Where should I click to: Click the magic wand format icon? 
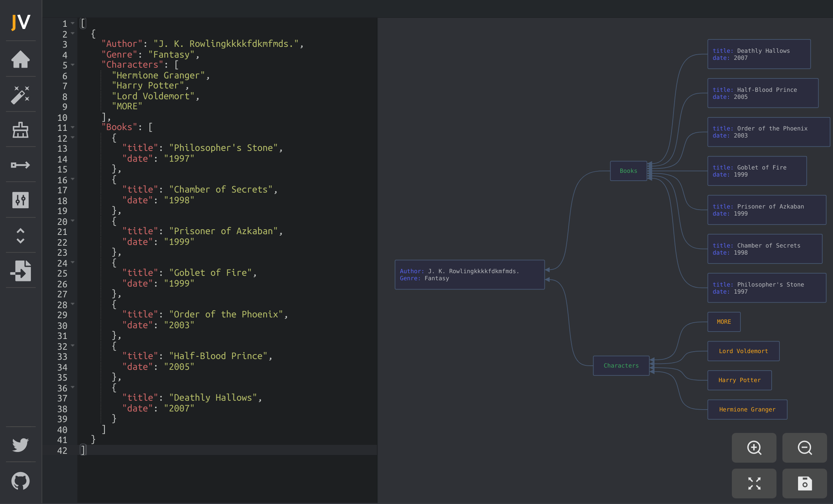tap(20, 95)
